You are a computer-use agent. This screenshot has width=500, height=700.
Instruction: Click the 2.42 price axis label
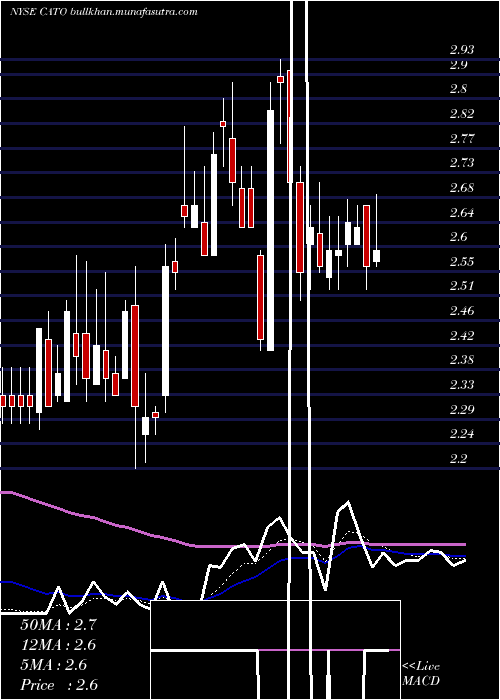coord(462,336)
